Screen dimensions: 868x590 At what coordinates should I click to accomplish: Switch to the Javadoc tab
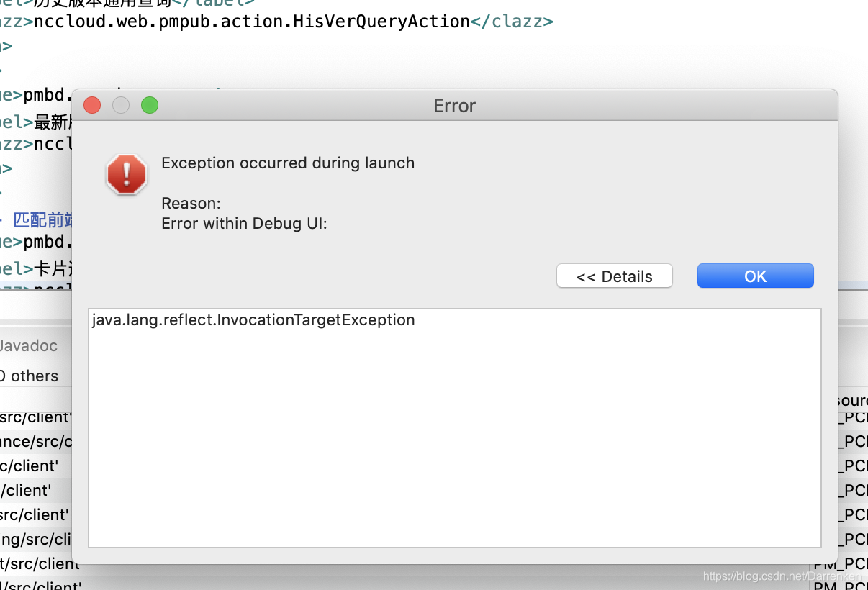click(x=30, y=345)
